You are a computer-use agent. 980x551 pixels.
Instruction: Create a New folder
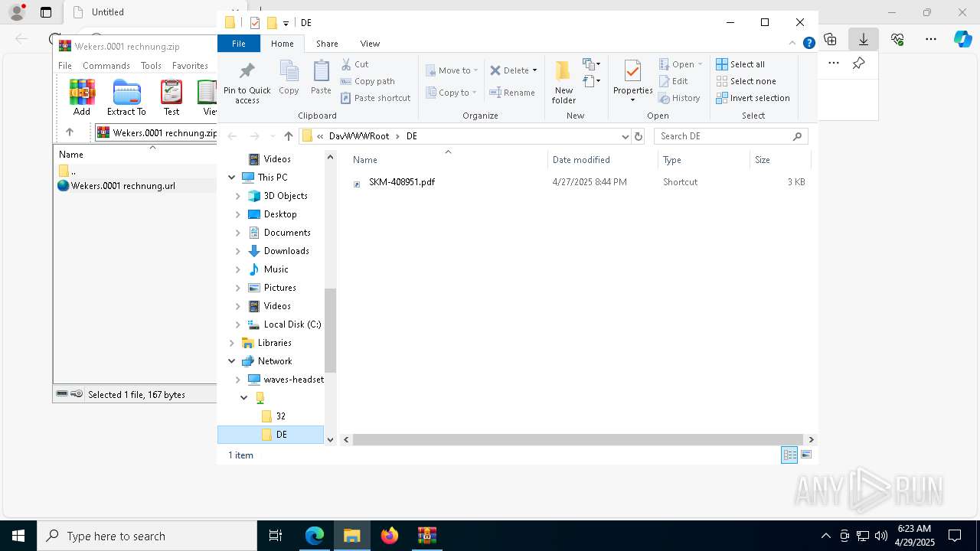tap(563, 83)
